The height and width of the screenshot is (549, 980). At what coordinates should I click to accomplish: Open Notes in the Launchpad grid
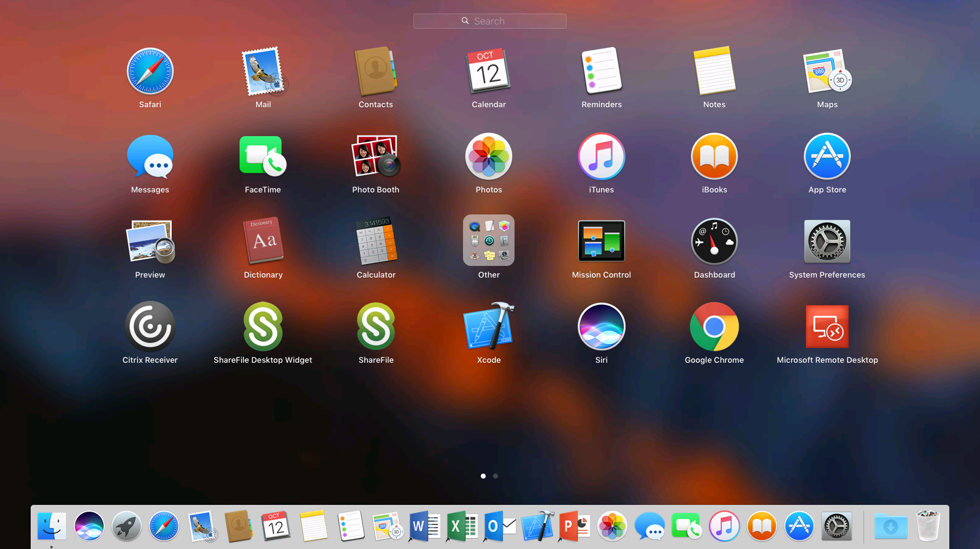tap(714, 71)
